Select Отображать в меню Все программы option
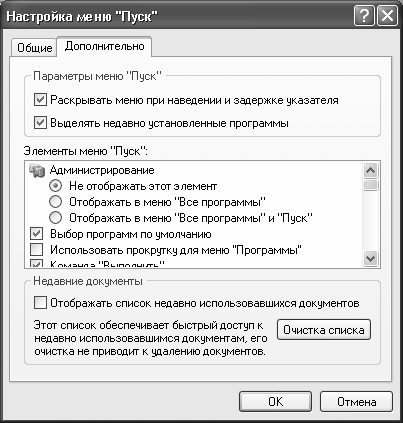This screenshot has width=403, height=423. [x=55, y=202]
